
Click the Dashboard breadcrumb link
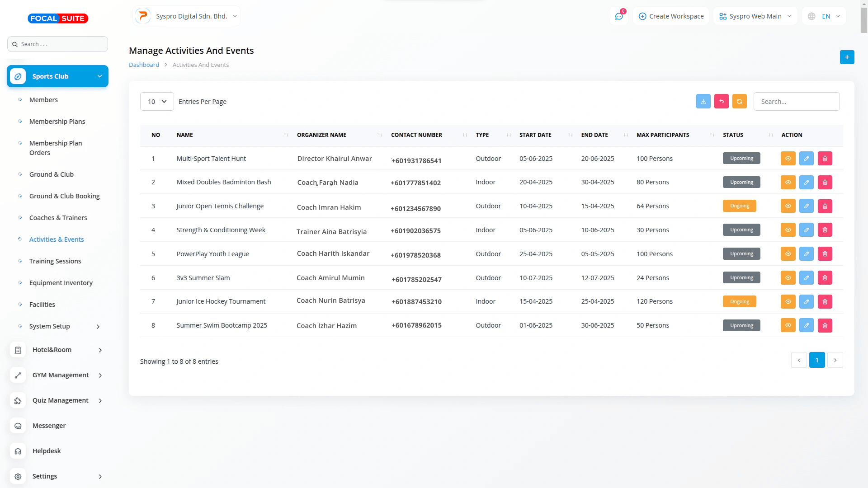point(144,65)
